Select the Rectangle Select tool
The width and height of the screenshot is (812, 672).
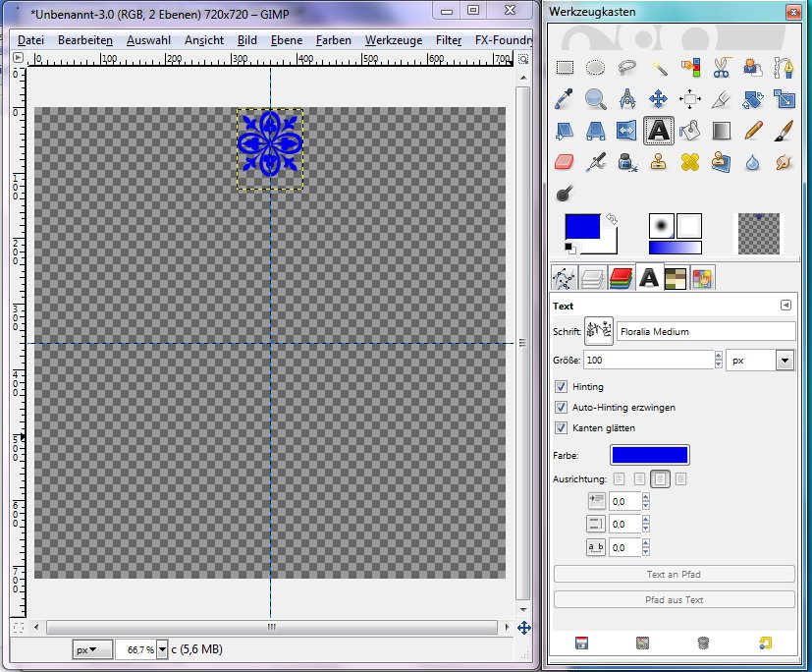pyautogui.click(x=565, y=68)
